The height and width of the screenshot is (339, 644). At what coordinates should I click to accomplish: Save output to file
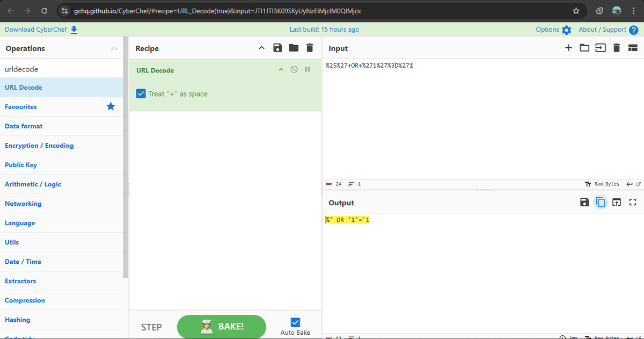pos(584,203)
